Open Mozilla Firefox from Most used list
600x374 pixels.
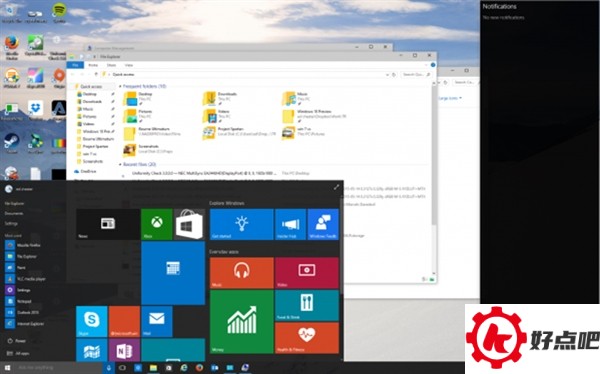pos(23,245)
